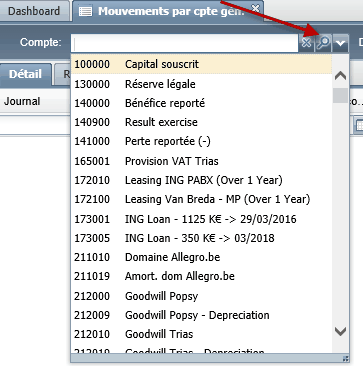Select 172010 Leasing ING PABX entry

(x=201, y=180)
